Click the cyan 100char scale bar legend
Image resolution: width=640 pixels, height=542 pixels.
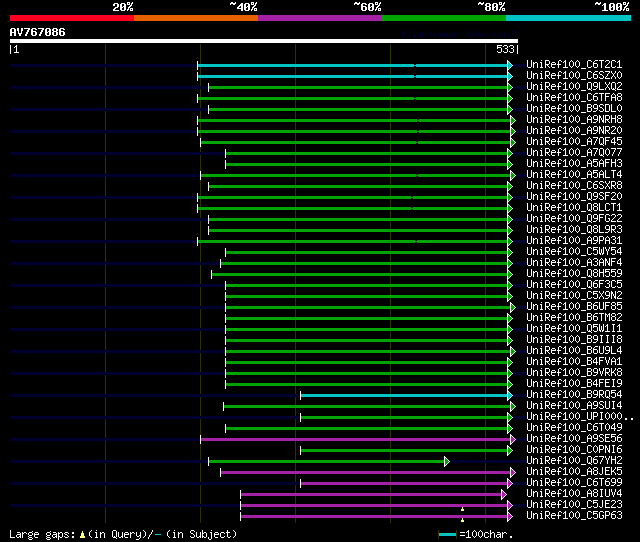coord(447,534)
